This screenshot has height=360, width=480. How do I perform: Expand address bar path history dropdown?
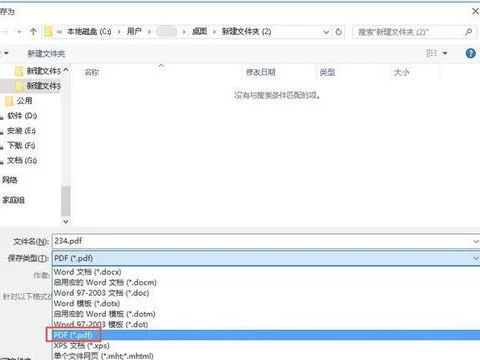click(326, 32)
